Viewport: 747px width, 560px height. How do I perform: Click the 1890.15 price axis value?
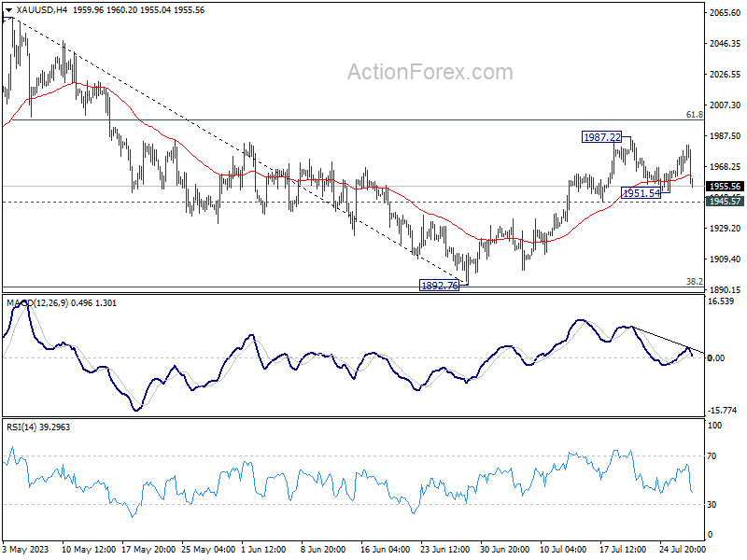725,289
